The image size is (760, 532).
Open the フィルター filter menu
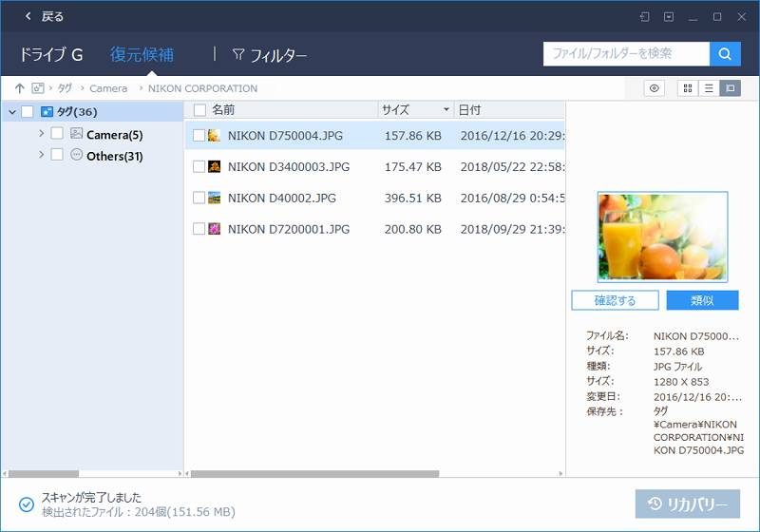tap(270, 55)
